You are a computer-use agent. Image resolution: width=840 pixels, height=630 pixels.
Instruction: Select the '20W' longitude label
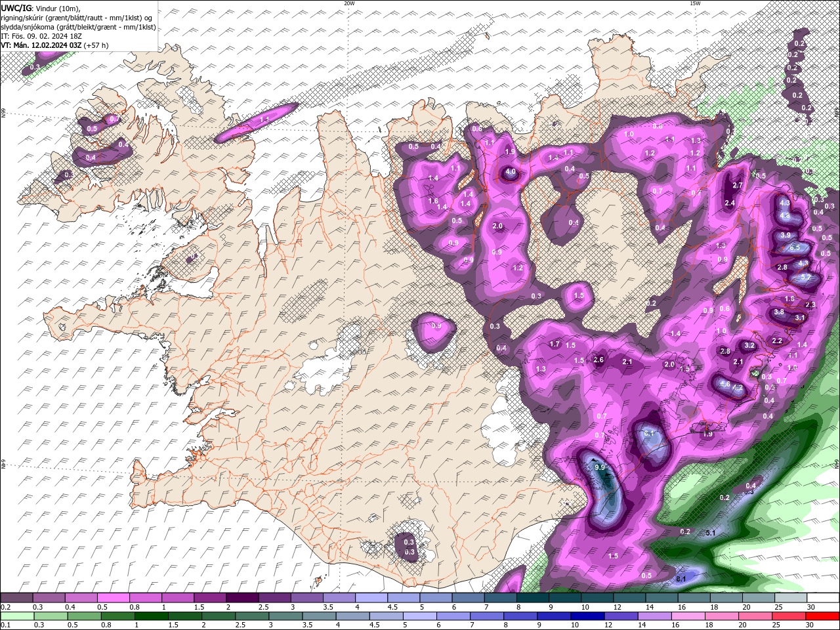349,3
